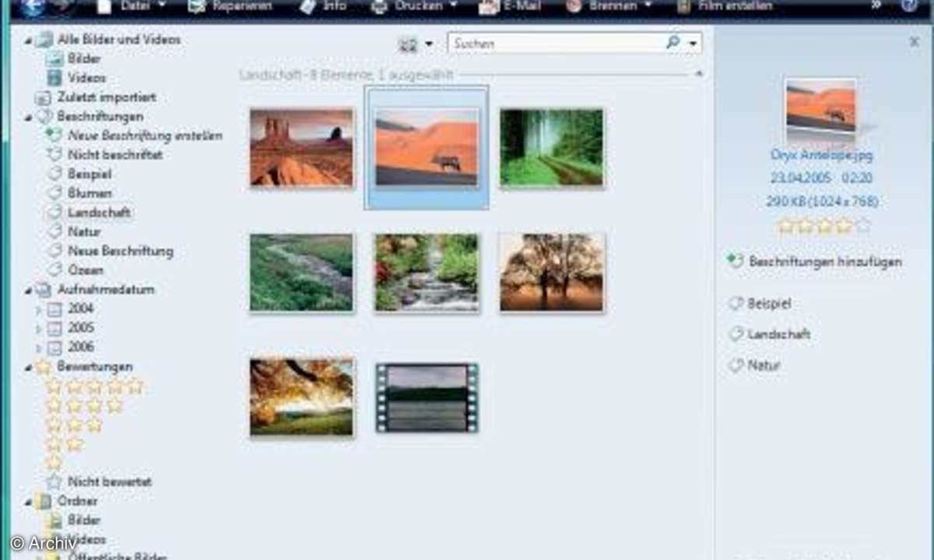Filter by one-star rating in tree

click(x=54, y=463)
